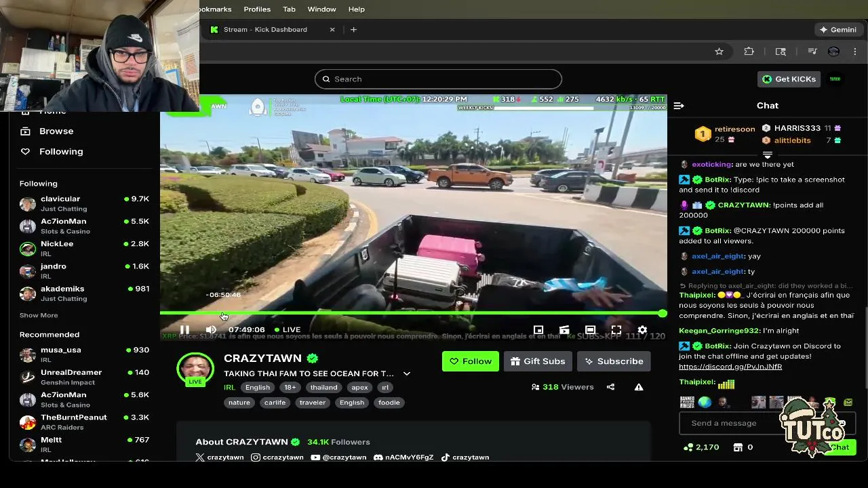This screenshot has width=868, height=488.
Task: Open a new browser tab
Action: point(353,30)
